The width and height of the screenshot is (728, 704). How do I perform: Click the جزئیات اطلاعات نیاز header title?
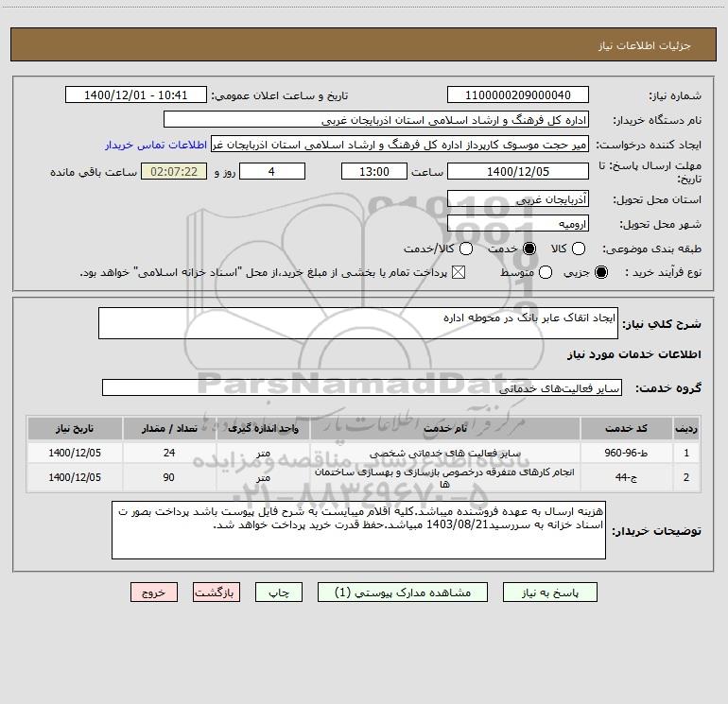[x=645, y=45]
